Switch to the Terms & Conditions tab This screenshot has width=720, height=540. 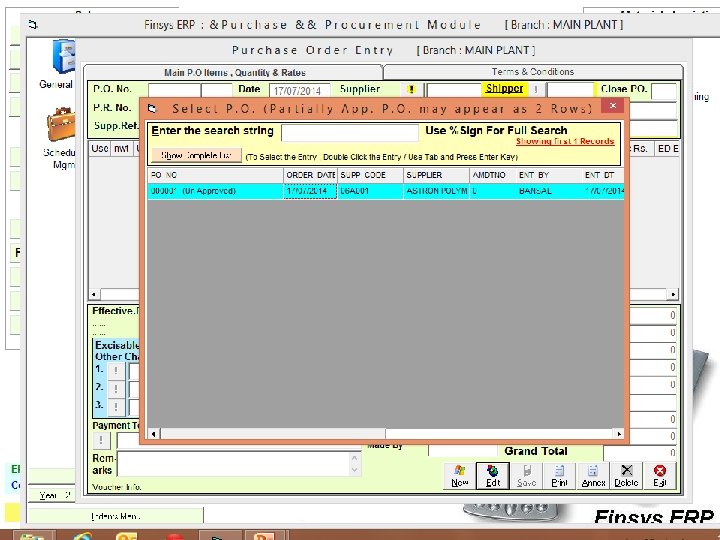pos(533,72)
